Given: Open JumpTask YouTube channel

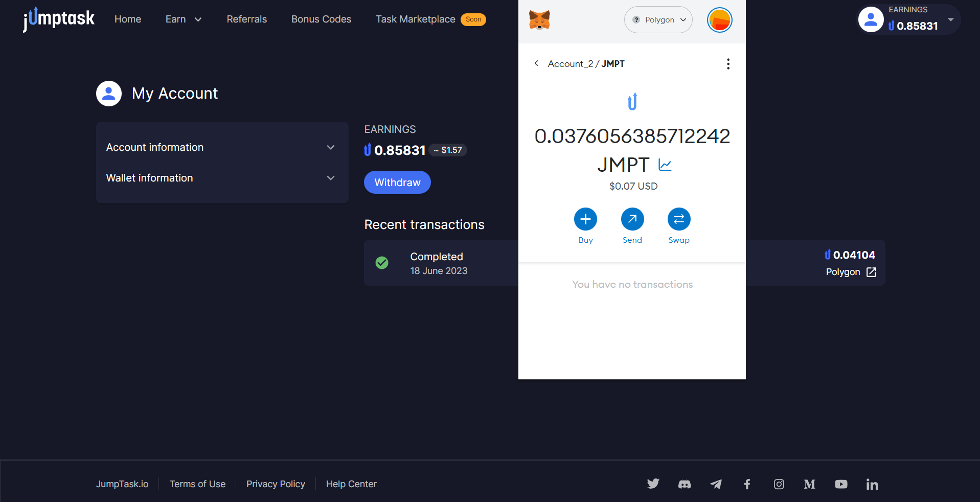Looking at the screenshot, I should click(x=841, y=484).
